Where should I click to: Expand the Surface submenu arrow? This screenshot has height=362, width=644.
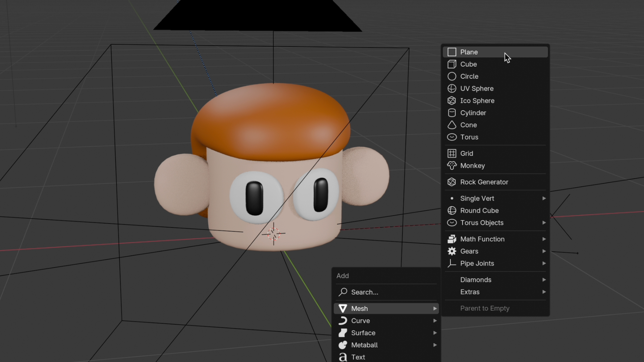(435, 333)
